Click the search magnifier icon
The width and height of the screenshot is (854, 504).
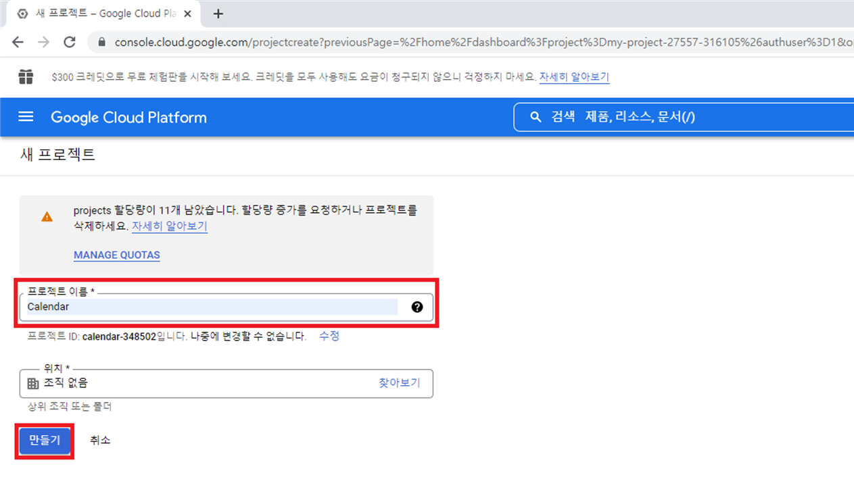pyautogui.click(x=536, y=117)
